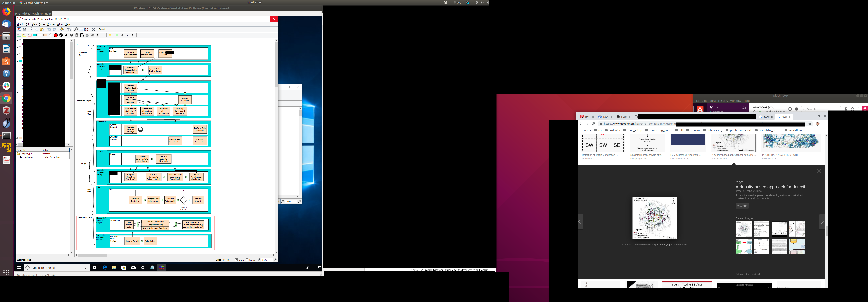Select the hand pan tool

tap(69, 29)
